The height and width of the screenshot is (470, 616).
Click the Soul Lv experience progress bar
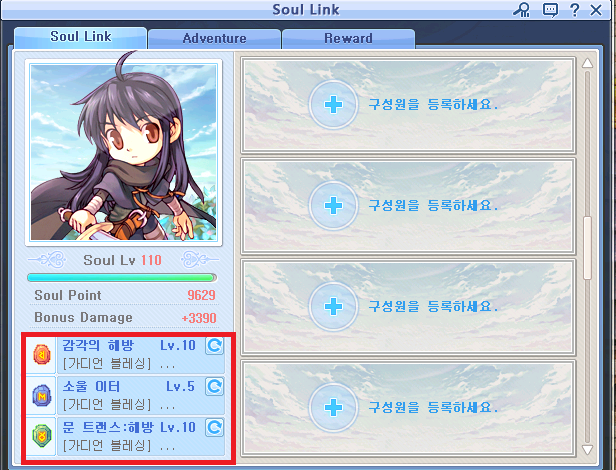122,278
